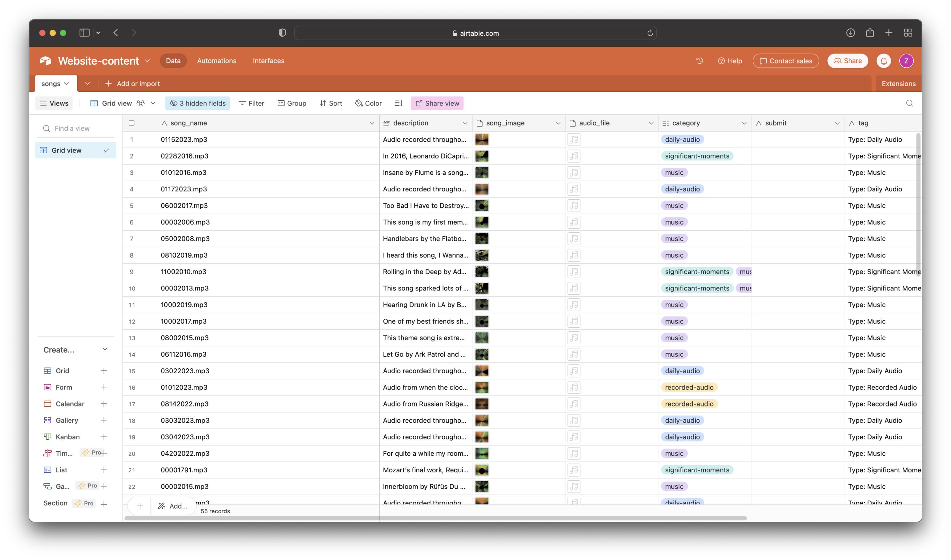Click the horizontal scrollbar
951x560 pixels.
click(x=435, y=518)
